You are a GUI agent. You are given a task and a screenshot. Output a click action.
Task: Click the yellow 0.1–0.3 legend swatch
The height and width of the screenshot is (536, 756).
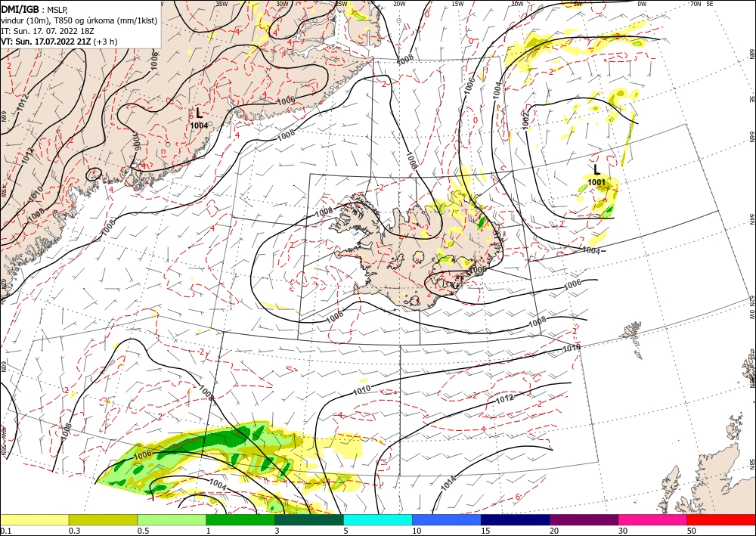click(35, 519)
